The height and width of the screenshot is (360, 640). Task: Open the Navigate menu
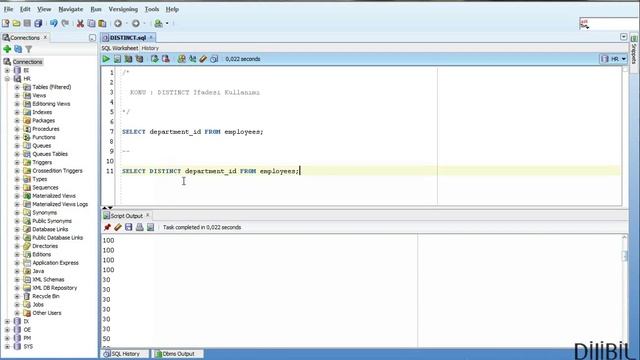click(x=71, y=9)
